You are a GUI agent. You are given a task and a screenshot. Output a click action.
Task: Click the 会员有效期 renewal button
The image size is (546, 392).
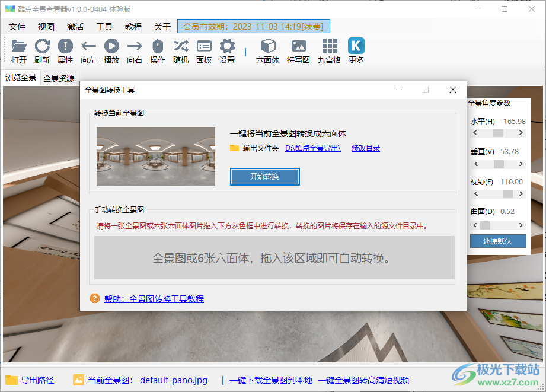254,27
